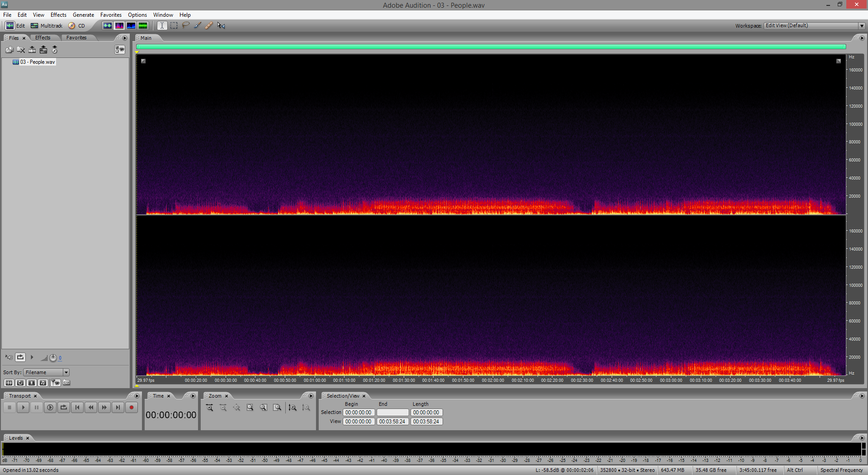Toggle Show Audio Files filter
Viewport: 868px width, 475px height.
pyautogui.click(x=9, y=383)
